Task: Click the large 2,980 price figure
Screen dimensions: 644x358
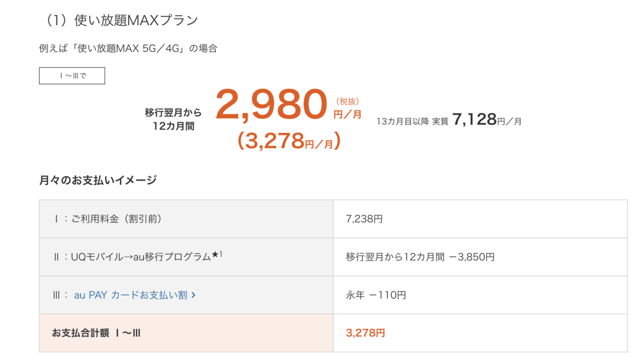Action: click(271, 105)
